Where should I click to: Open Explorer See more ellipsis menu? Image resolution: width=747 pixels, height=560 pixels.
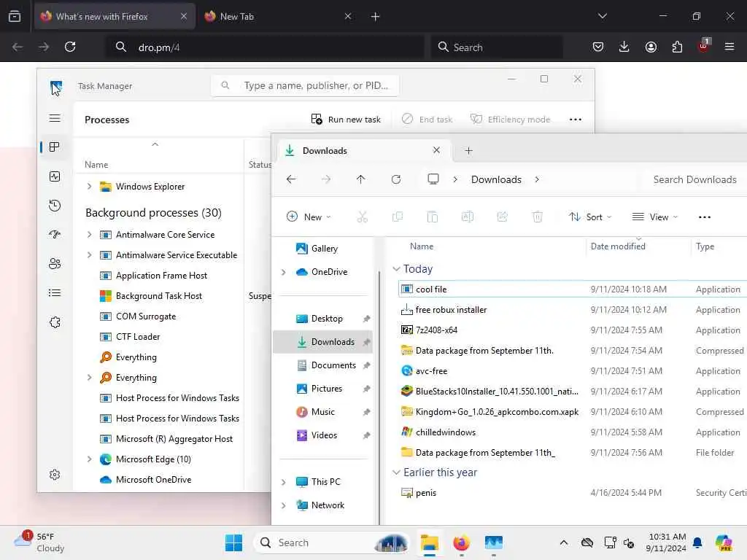click(705, 217)
